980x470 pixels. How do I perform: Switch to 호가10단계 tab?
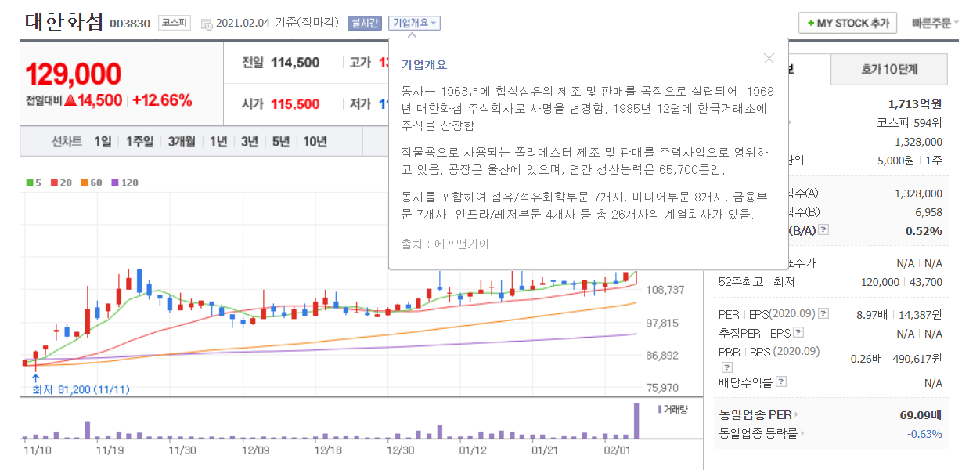pos(888,69)
